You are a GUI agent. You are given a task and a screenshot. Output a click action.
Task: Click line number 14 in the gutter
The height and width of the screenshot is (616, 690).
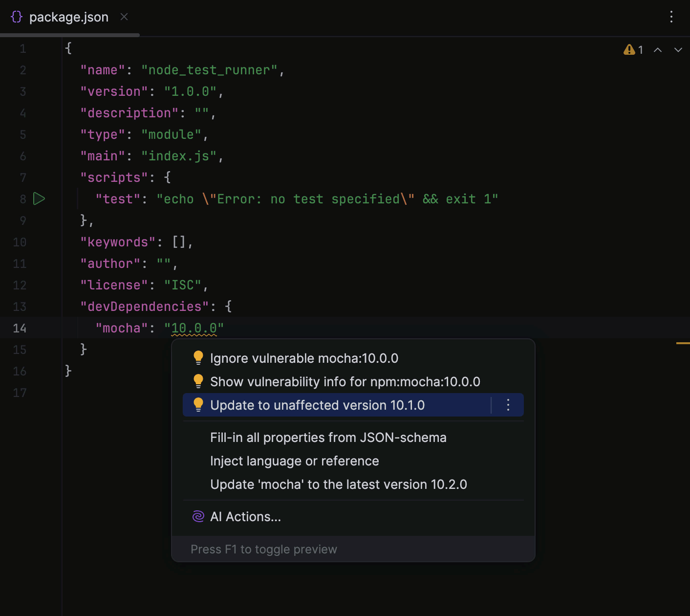point(20,328)
